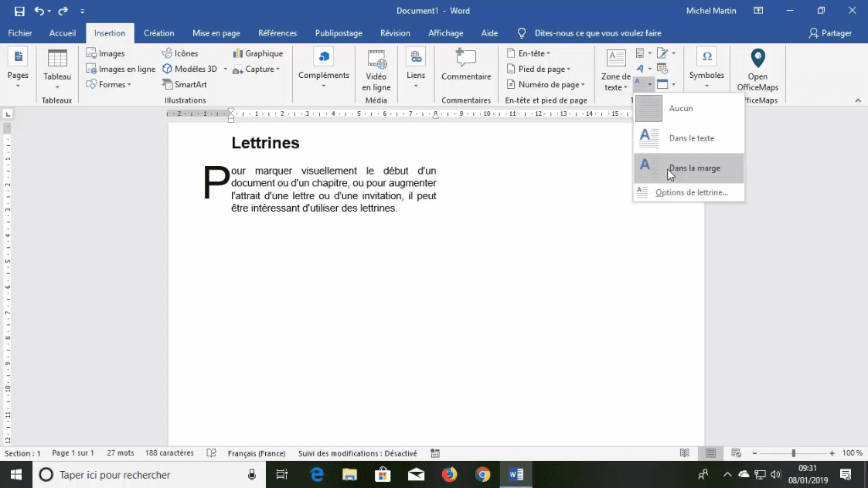The image size is (868, 488).
Task: Click the Partager button
Action: 830,33
